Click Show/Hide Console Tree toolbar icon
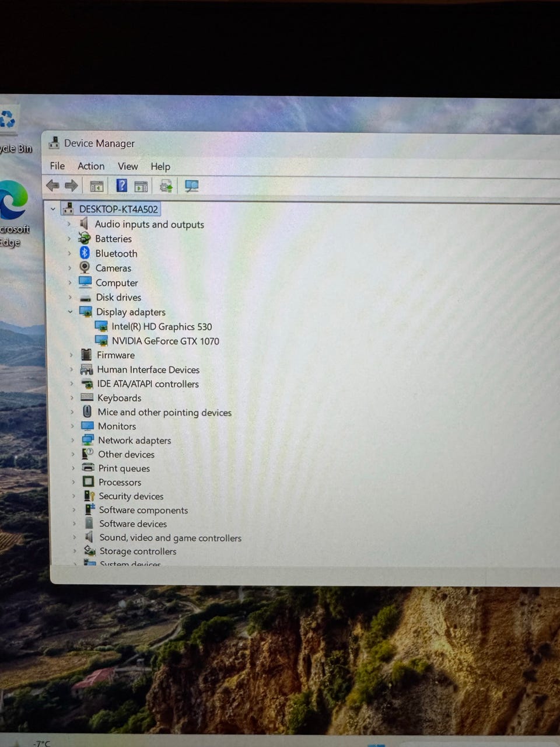The height and width of the screenshot is (747, 560). [x=97, y=186]
